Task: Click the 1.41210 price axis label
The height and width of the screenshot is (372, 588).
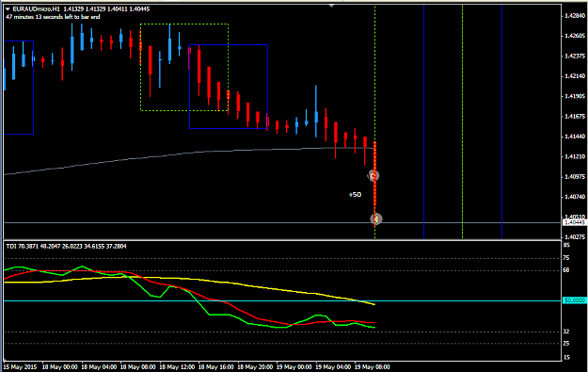Action: point(575,156)
